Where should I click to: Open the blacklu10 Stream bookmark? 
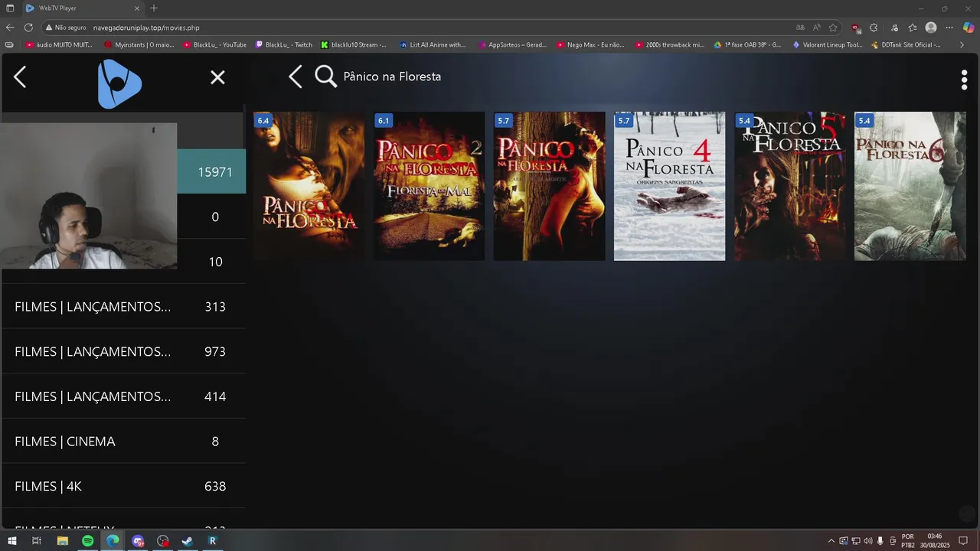pos(354,45)
